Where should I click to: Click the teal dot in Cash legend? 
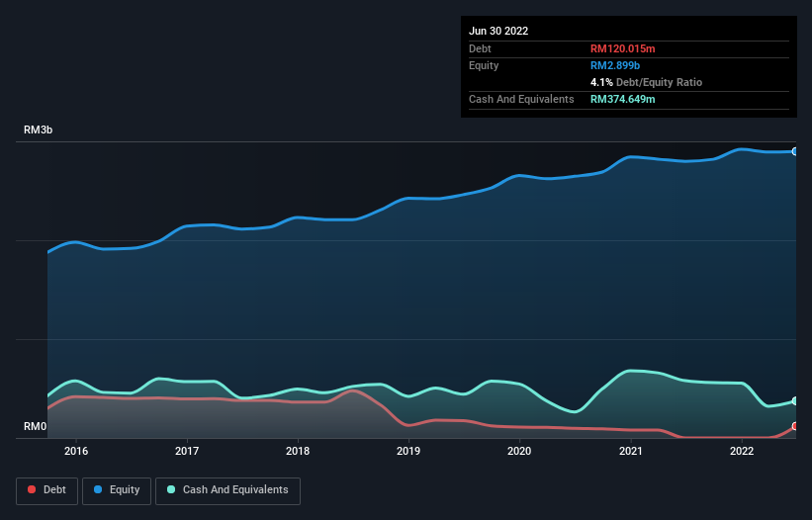pos(171,489)
